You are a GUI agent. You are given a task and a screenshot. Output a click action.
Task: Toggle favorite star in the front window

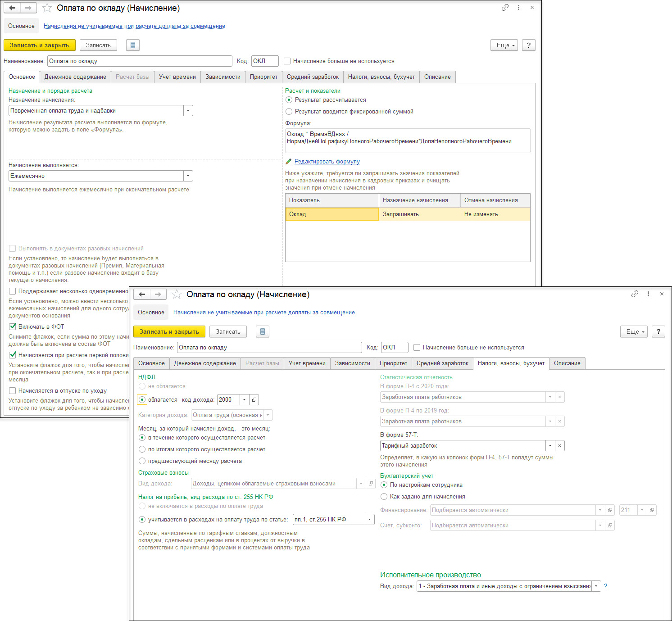(x=177, y=295)
